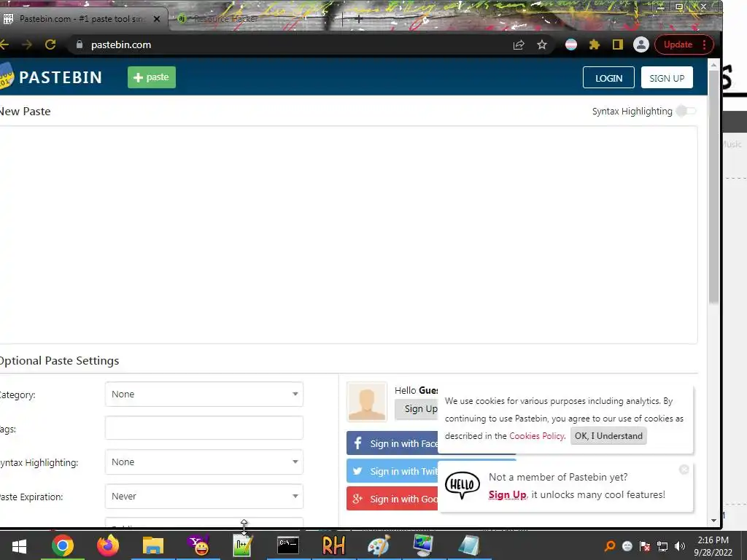The width and height of the screenshot is (747, 560).
Task: Bookmark this page with the star icon
Action: [x=542, y=44]
